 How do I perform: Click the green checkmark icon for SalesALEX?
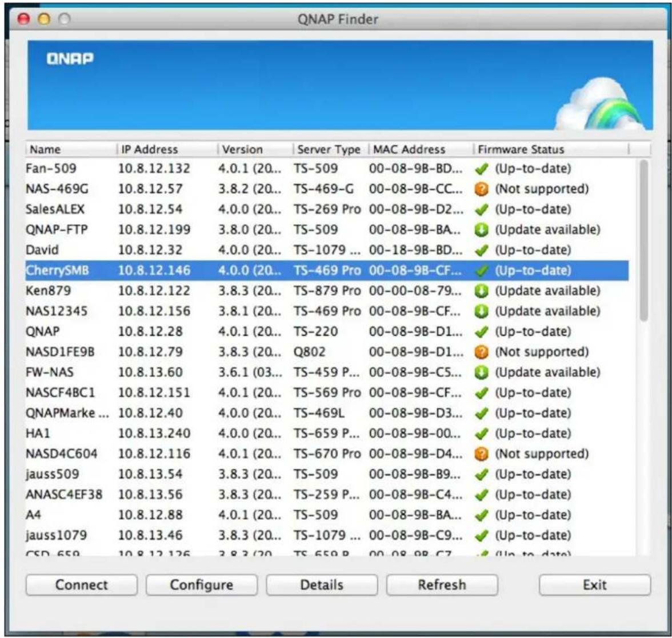(x=481, y=210)
